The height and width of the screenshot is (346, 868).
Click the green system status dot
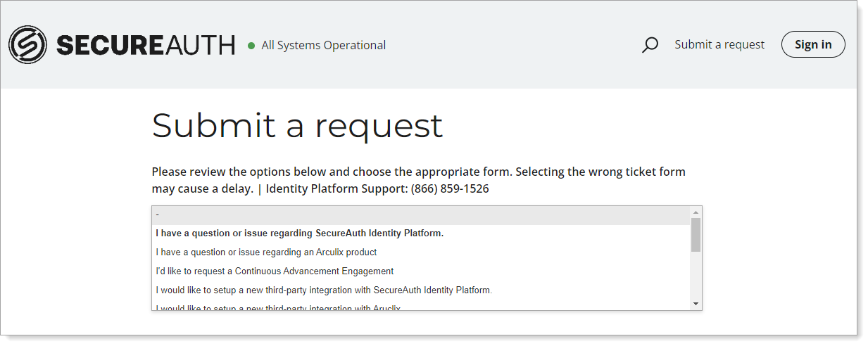pyautogui.click(x=251, y=46)
